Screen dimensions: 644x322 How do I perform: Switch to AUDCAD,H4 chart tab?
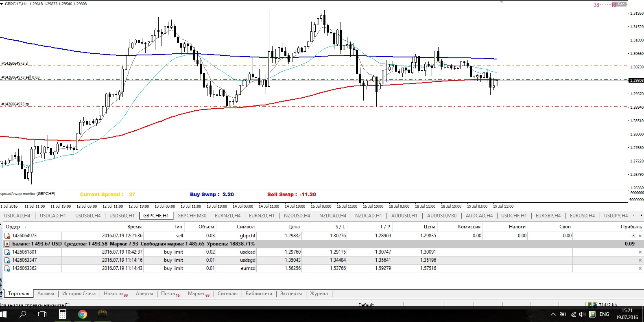479,216
